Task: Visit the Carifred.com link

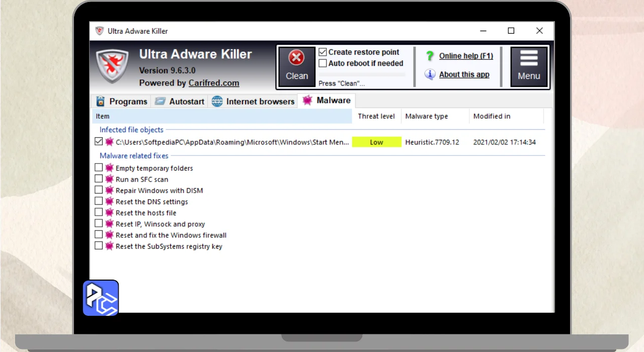Action: coord(214,83)
